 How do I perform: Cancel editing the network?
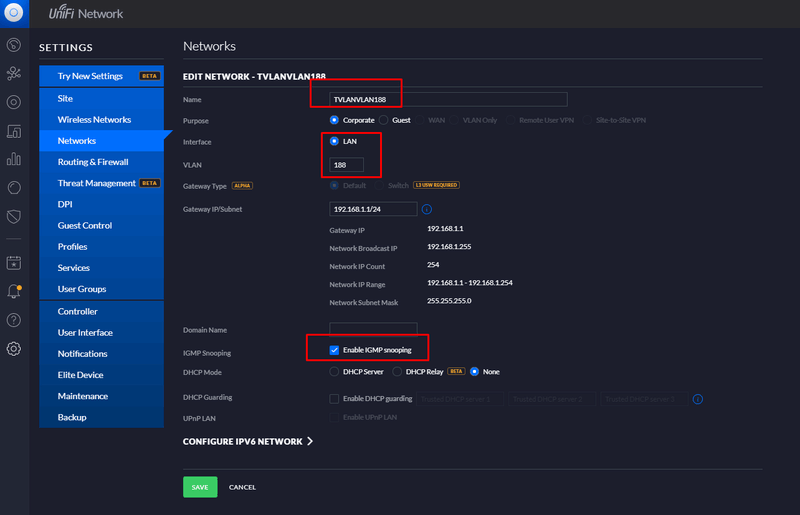(x=242, y=487)
